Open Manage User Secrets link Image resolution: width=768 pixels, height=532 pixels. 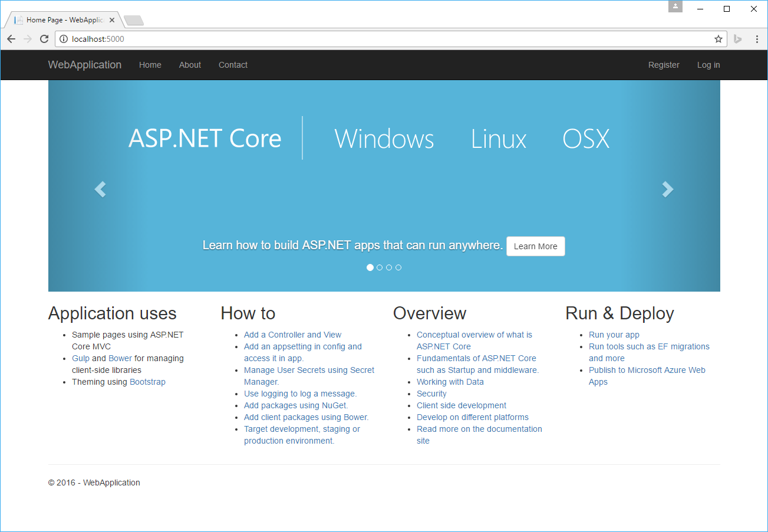[x=309, y=376]
